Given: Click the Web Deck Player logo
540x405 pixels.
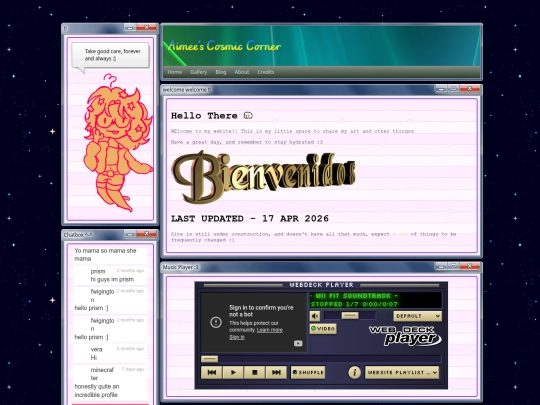Looking at the screenshot, I should point(405,335).
